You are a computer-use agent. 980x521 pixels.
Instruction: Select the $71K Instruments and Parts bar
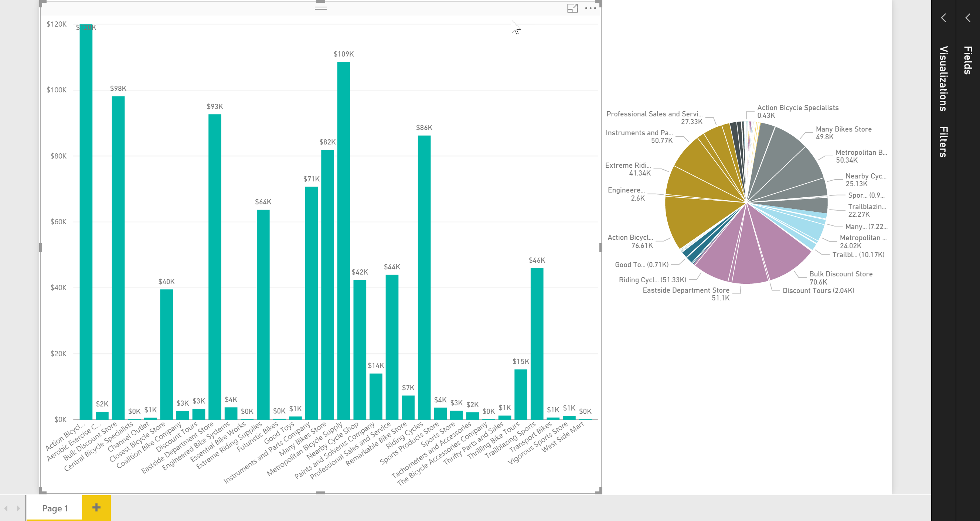coord(312,303)
